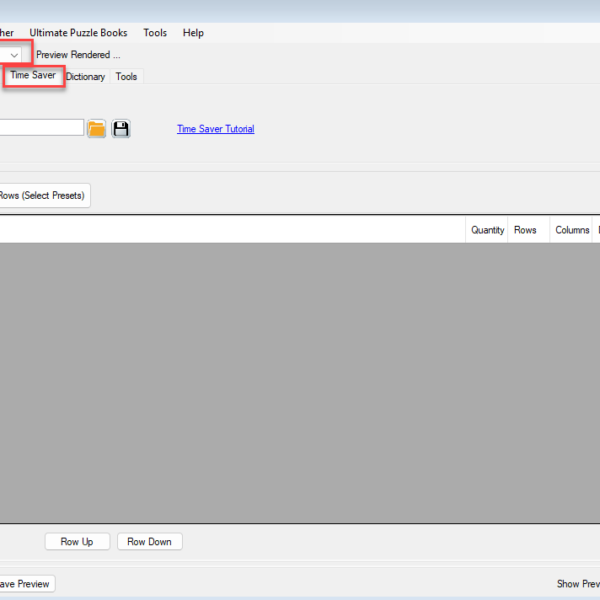This screenshot has width=600, height=600.
Task: Click the Show Preview option
Action: coord(578,584)
